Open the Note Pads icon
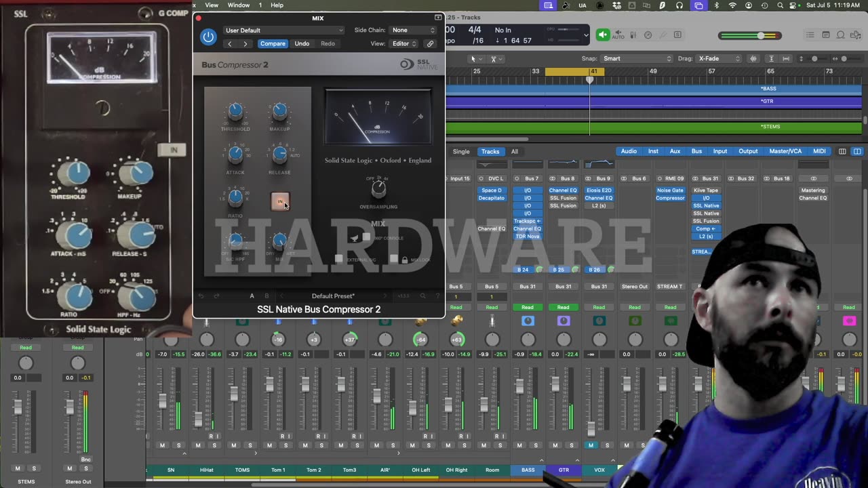This screenshot has height=488, width=868. point(825,35)
